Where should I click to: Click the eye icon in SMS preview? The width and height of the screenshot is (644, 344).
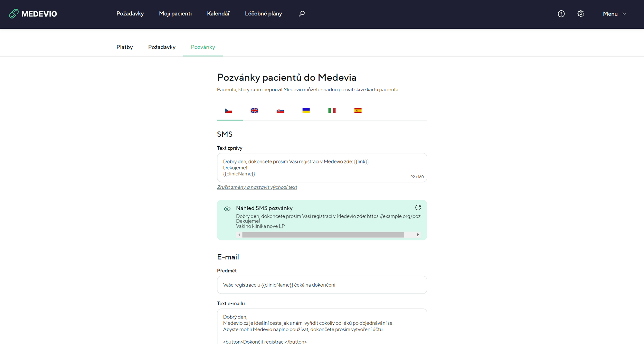[227, 209]
